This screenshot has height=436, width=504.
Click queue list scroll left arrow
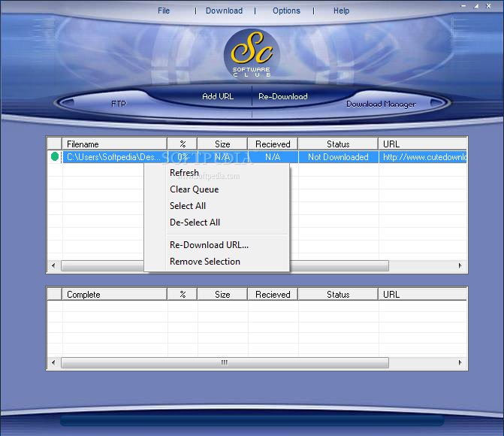pos(53,265)
